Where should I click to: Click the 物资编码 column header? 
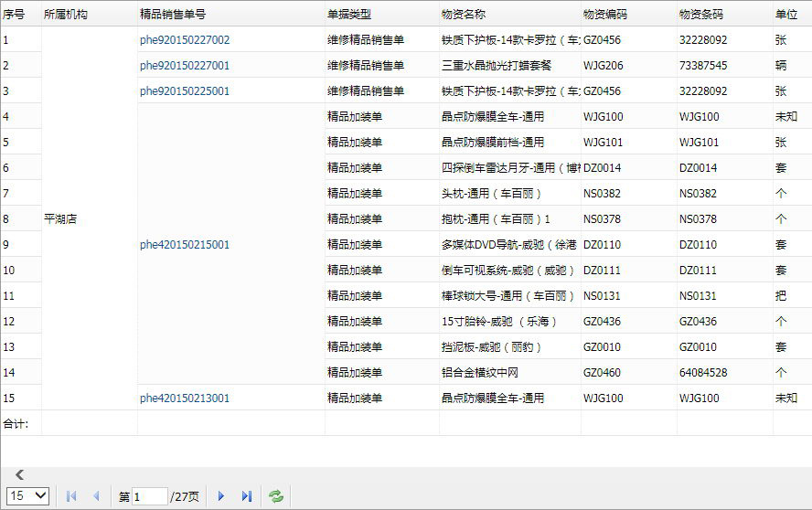click(x=605, y=15)
